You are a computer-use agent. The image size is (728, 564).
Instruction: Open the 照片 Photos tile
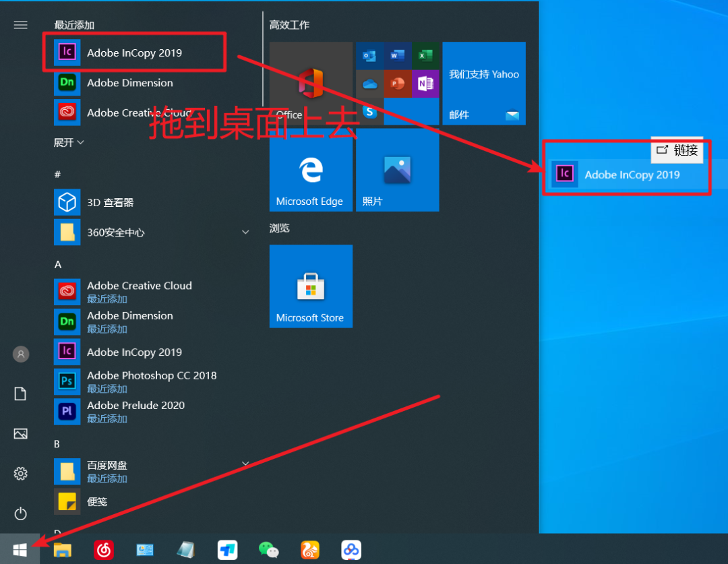pyautogui.click(x=398, y=170)
